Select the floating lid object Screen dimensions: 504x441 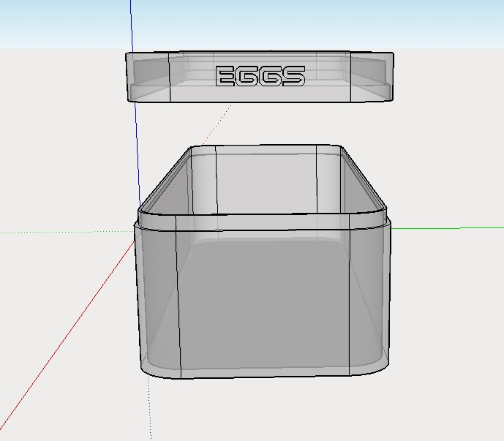tap(260, 77)
